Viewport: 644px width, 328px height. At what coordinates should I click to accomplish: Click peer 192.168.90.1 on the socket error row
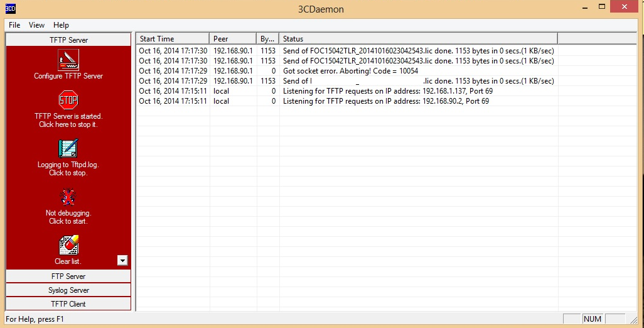point(233,71)
